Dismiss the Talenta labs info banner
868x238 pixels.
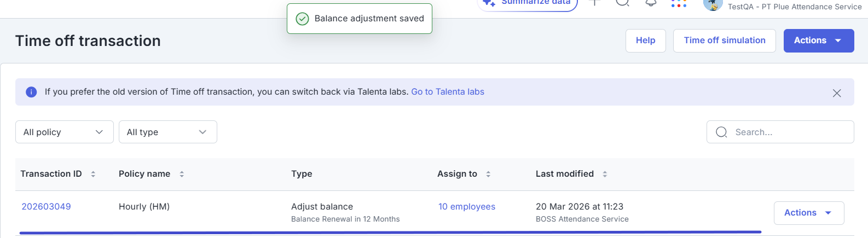[837, 93]
